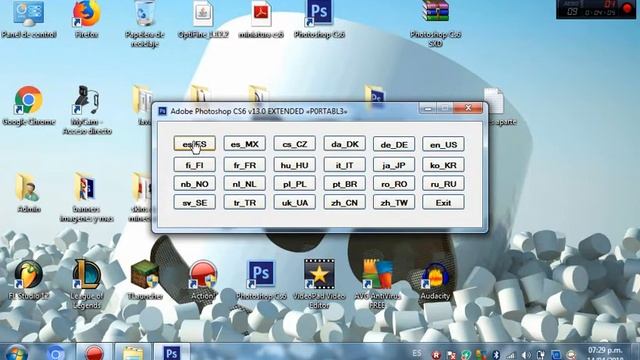Click the fr_FR button
The image size is (640, 360).
click(244, 165)
